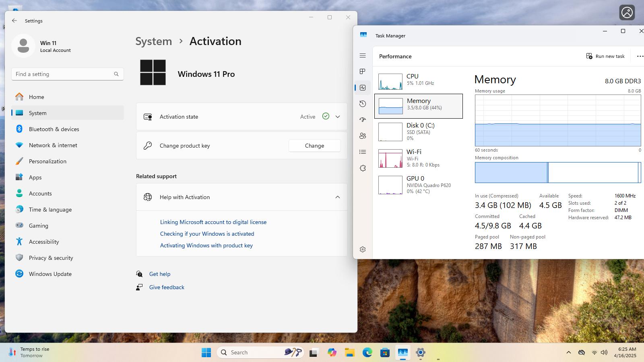The image size is (644, 362).
Task: Open App history in Task Manager sidebar
Action: 363,104
